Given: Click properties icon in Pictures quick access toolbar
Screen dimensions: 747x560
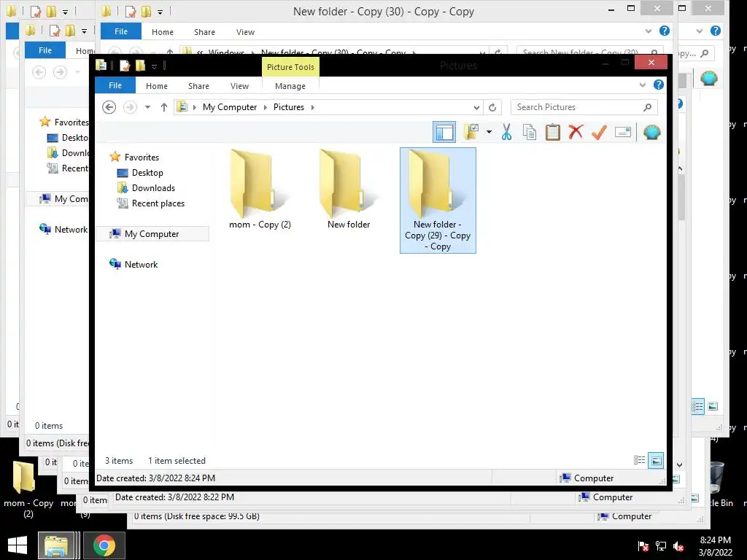Looking at the screenshot, I should pos(125,66).
